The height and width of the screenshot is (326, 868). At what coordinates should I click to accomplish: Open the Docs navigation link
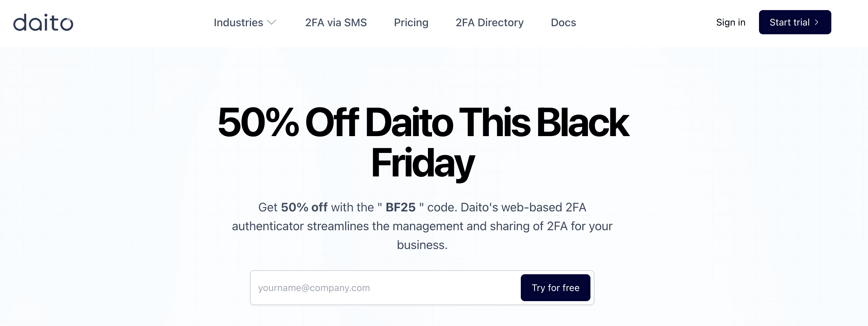563,23
